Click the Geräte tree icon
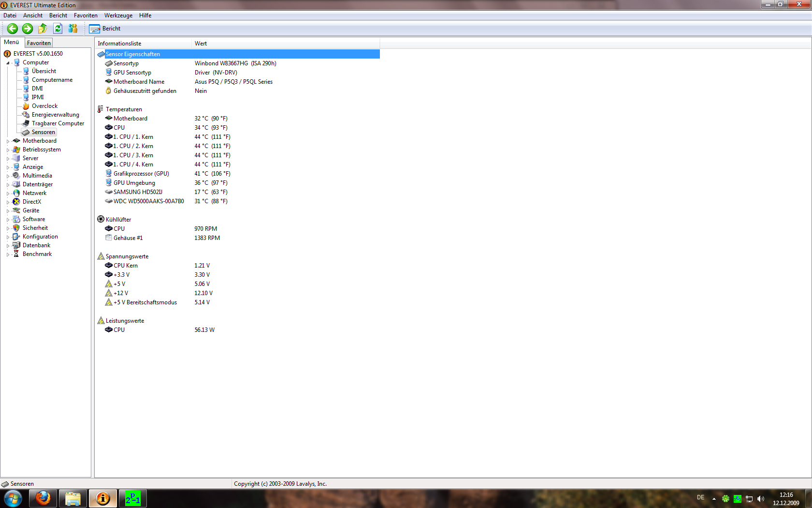 (16, 210)
